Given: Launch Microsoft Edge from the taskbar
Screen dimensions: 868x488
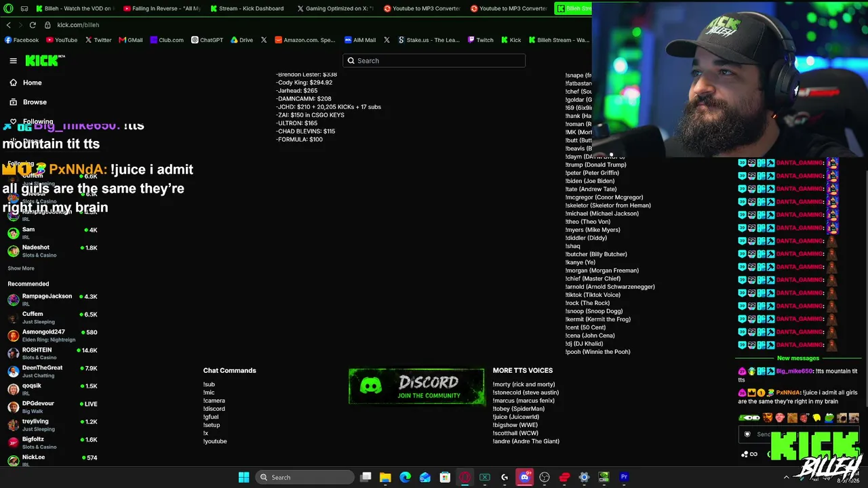Looking at the screenshot, I should coord(405,477).
